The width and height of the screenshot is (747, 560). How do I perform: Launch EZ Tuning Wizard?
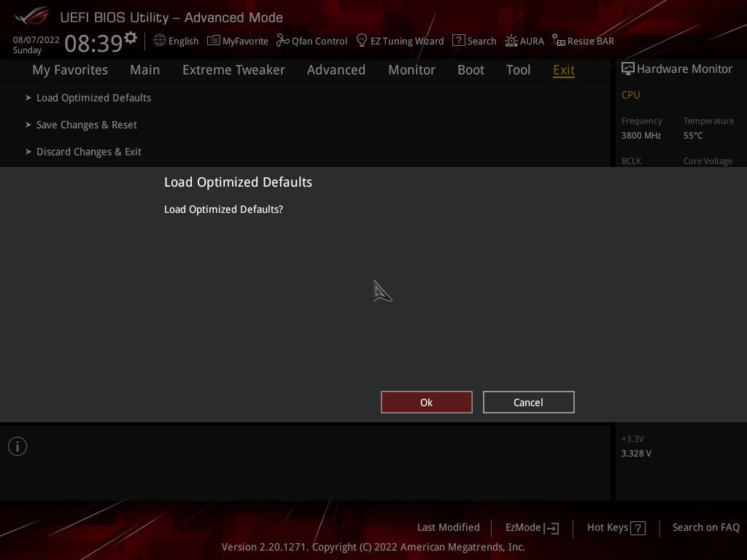click(407, 42)
